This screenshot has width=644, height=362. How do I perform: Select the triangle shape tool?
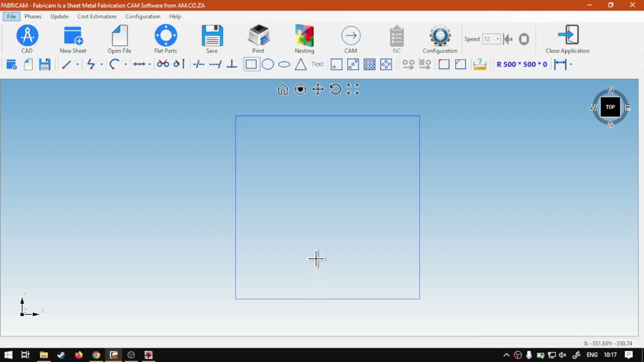(x=300, y=64)
